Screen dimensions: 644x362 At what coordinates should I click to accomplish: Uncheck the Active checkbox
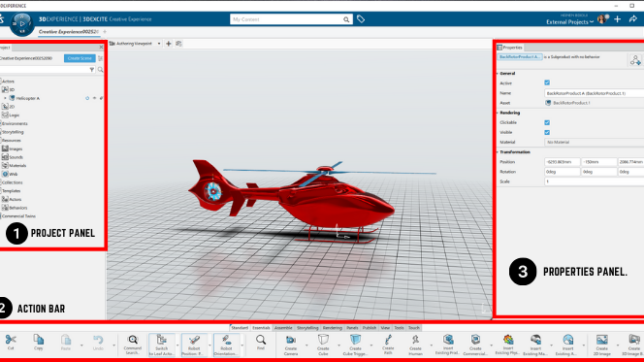[x=547, y=82]
